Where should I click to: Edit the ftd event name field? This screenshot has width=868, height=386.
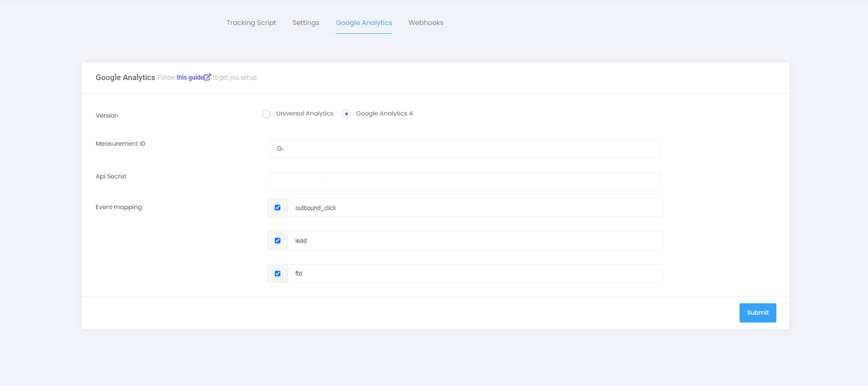coord(475,274)
